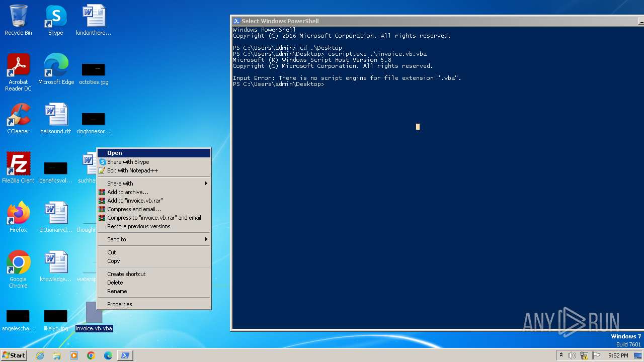Click the taskbar clock showing 9:52 PM
This screenshot has width=644, height=362.
point(618,355)
